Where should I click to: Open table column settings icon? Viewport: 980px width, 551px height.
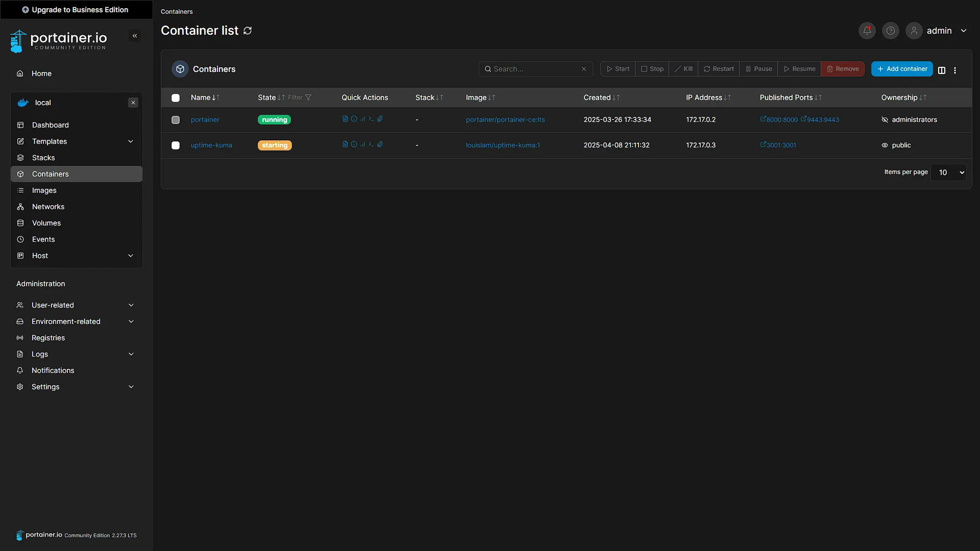click(x=942, y=70)
